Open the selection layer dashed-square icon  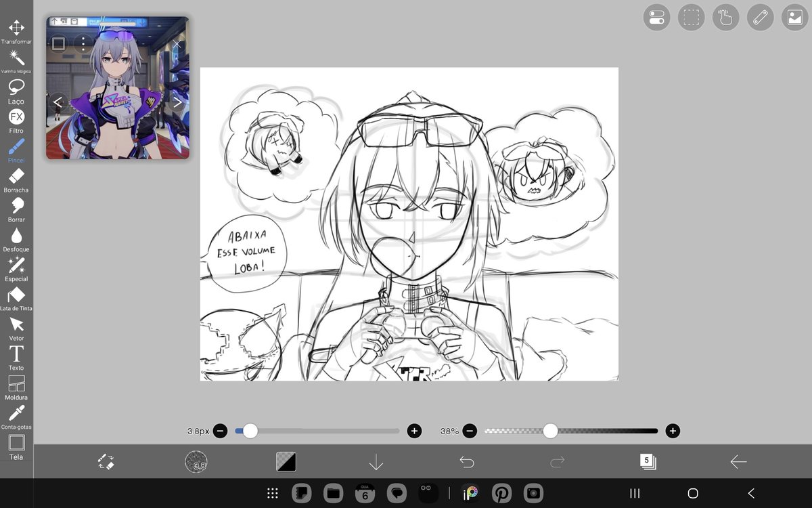click(x=691, y=18)
